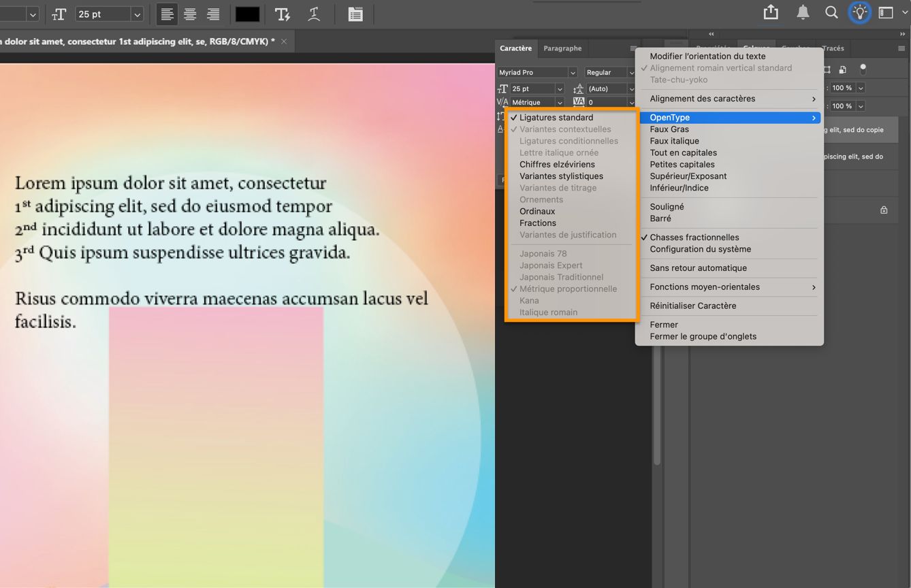Select center text alignment in options bar
Viewport: 911px width, 588px height.
coord(189,14)
